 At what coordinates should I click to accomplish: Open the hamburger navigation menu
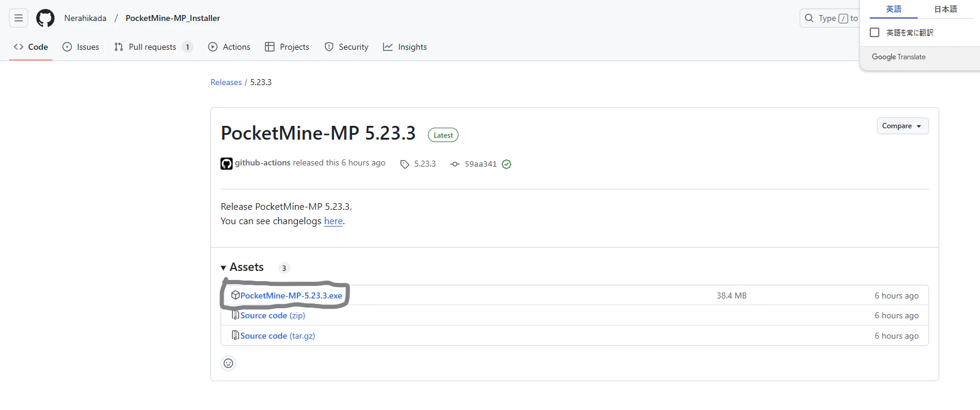[x=19, y=18]
